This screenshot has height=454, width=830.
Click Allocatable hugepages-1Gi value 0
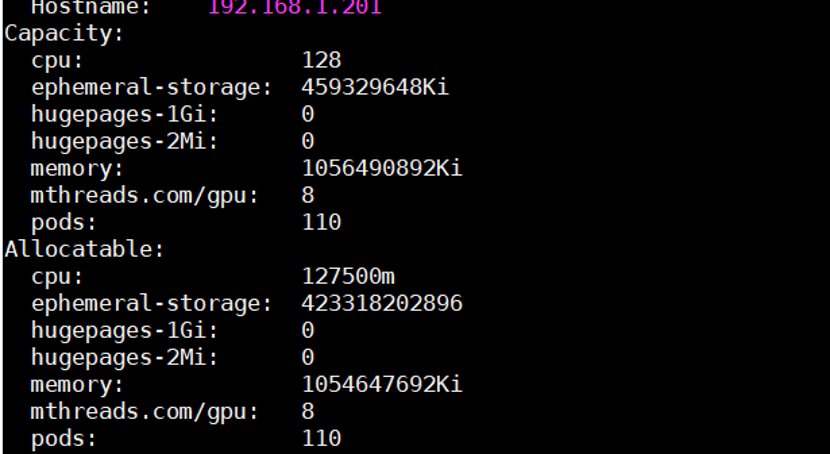(x=308, y=330)
